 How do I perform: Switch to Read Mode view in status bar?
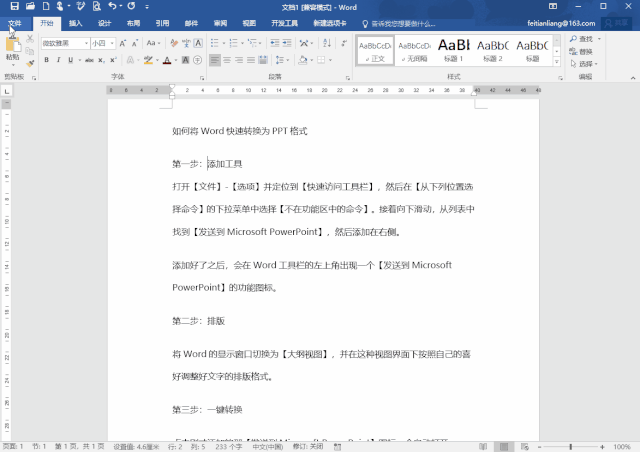click(x=483, y=447)
